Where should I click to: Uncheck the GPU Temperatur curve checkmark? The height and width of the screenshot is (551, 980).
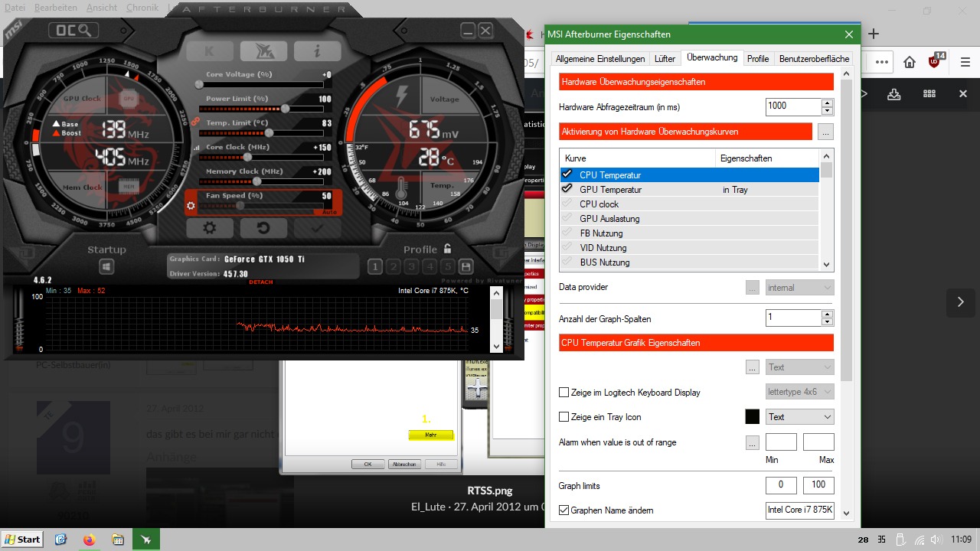567,189
